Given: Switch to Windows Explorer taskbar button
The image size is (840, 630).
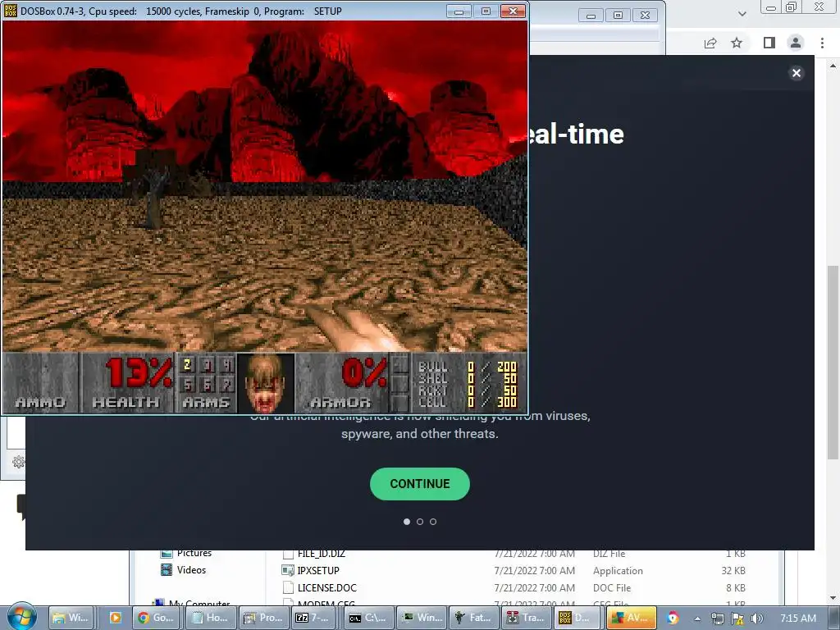Looking at the screenshot, I should click(x=71, y=618).
